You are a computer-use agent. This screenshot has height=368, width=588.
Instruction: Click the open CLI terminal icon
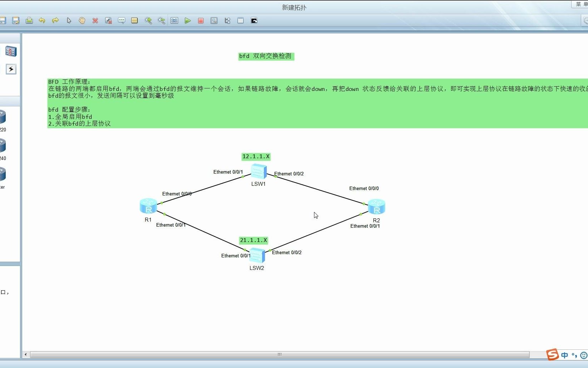[x=254, y=20]
